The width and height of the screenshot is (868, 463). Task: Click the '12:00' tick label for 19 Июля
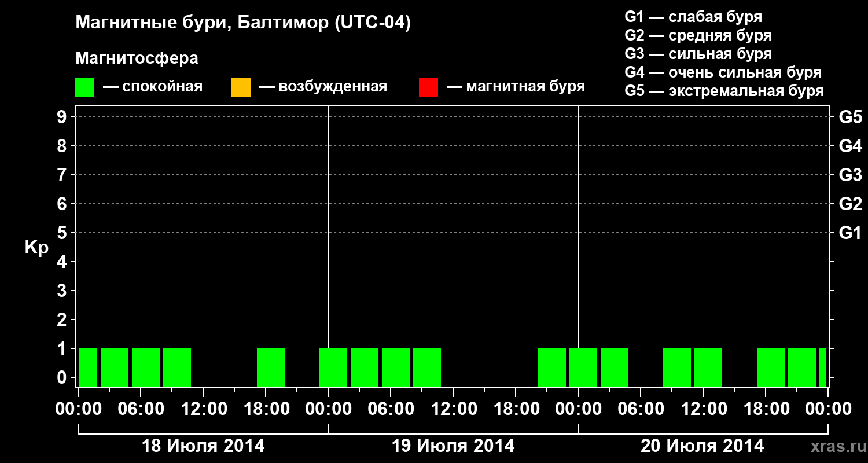[x=453, y=409]
